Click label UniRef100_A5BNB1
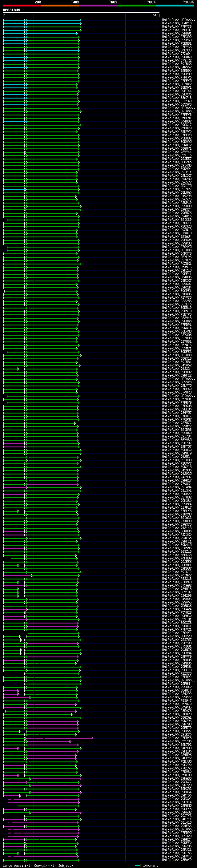 (177, 43)
